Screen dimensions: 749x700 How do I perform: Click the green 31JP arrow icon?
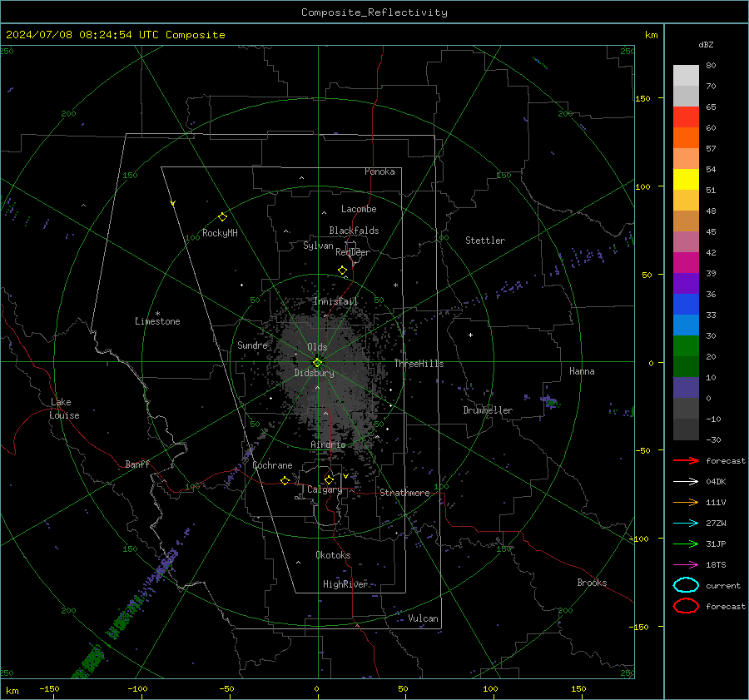(686, 544)
